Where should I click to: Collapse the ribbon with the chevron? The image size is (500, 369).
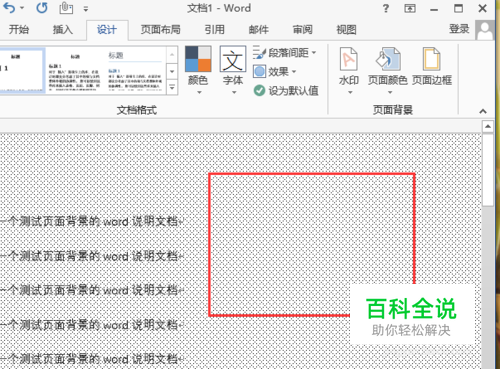(483, 111)
